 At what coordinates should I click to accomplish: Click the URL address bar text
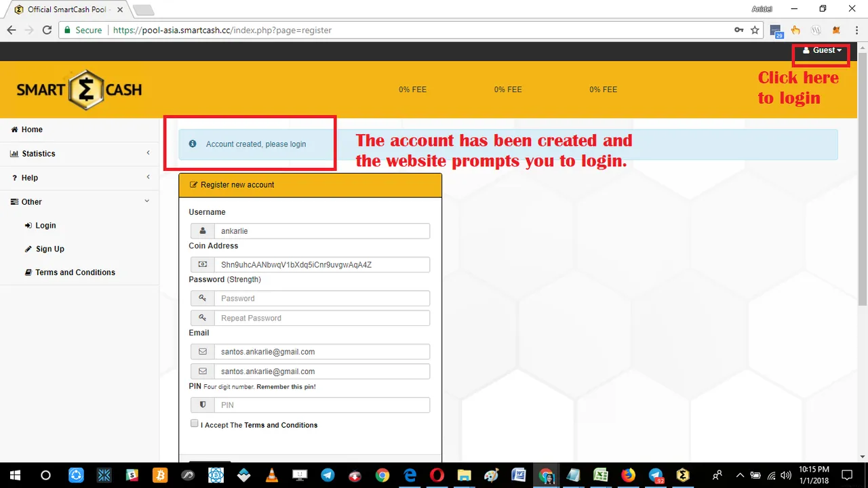[222, 30]
